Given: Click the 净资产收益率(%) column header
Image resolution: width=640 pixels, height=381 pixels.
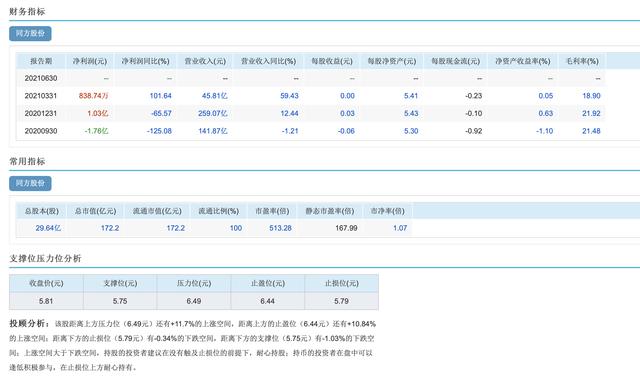Looking at the screenshot, I should 522,61.
